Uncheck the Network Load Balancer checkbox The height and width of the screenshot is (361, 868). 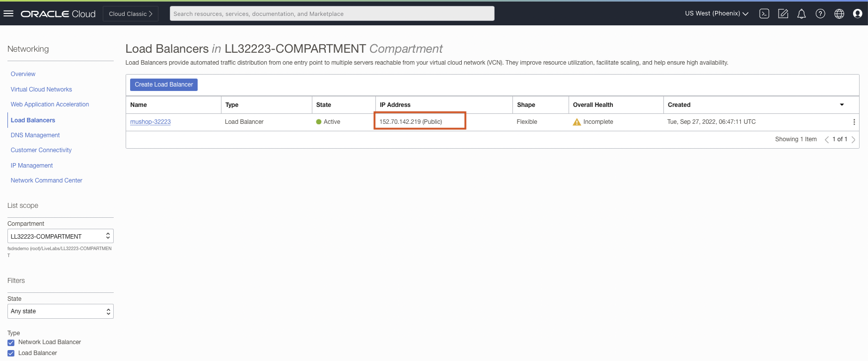[x=11, y=343]
